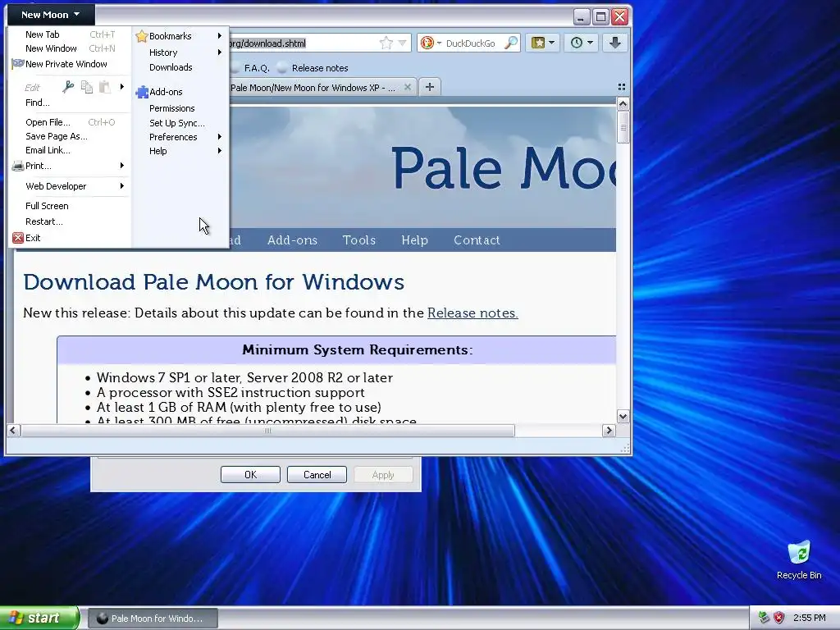The width and height of the screenshot is (840, 630).
Task: Click the magnifying glass search icon
Action: coord(512,43)
